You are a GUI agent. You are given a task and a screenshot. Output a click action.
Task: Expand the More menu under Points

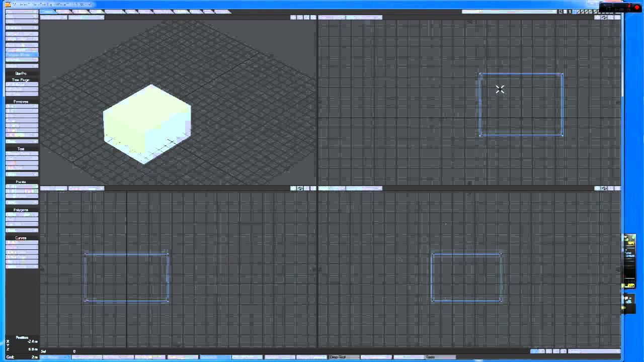(22, 202)
